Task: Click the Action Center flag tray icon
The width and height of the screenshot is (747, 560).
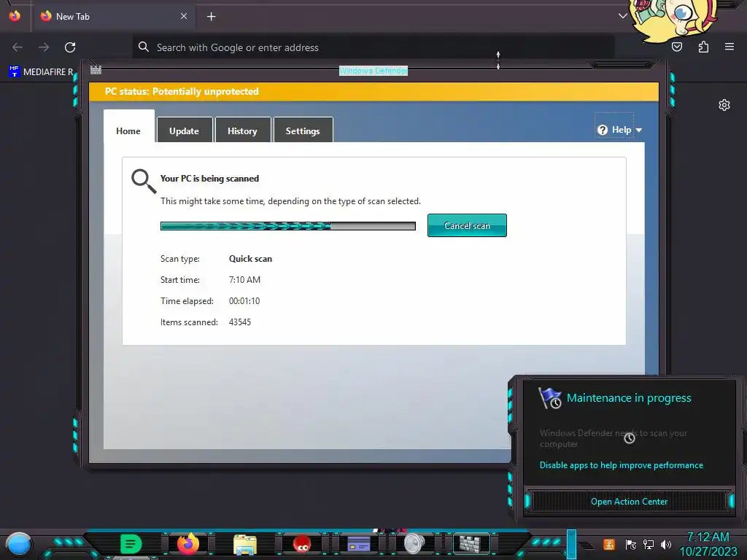Action: tap(631, 544)
